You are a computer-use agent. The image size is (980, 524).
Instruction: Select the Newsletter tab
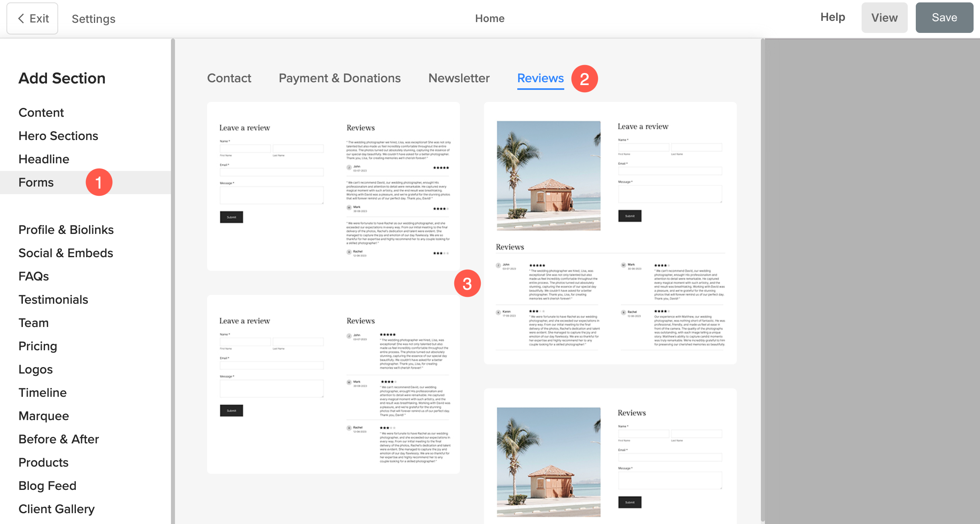(459, 78)
